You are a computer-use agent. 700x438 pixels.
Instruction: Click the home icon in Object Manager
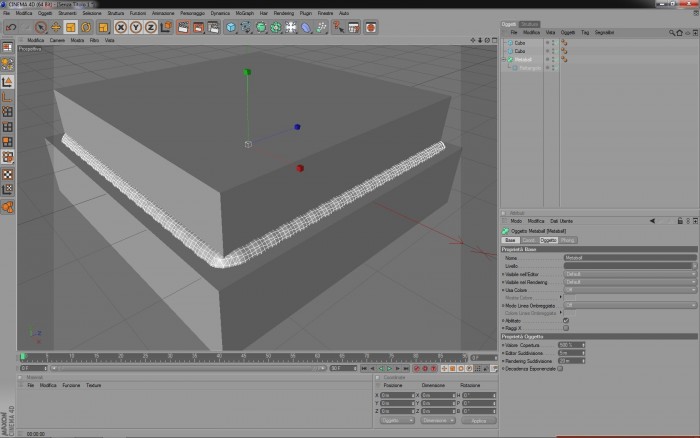click(x=679, y=33)
